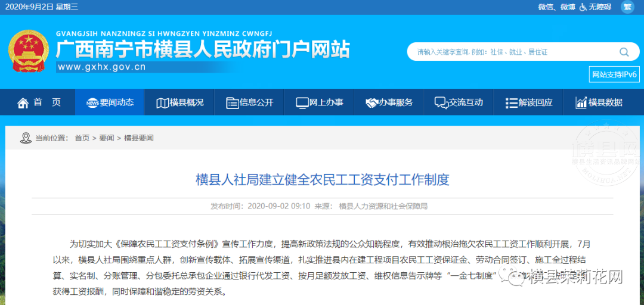
Task: Click the monitor icon beside 网上办事
Action: pos(302,102)
